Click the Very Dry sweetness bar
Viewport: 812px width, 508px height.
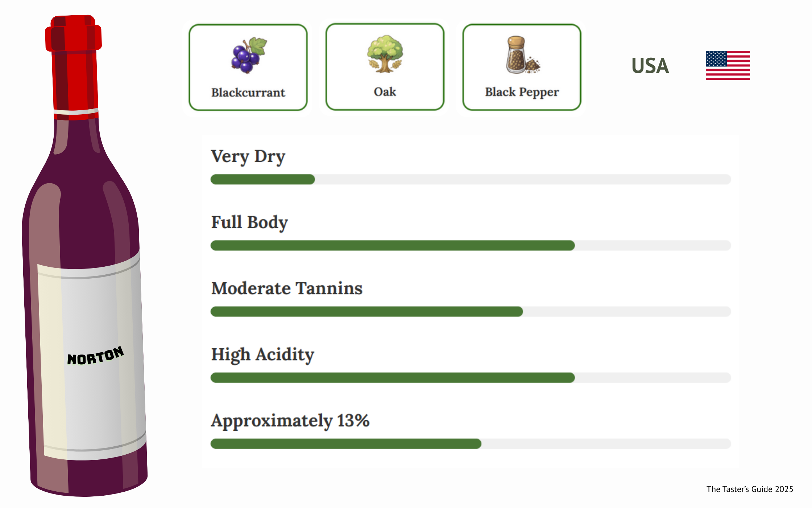coord(471,179)
